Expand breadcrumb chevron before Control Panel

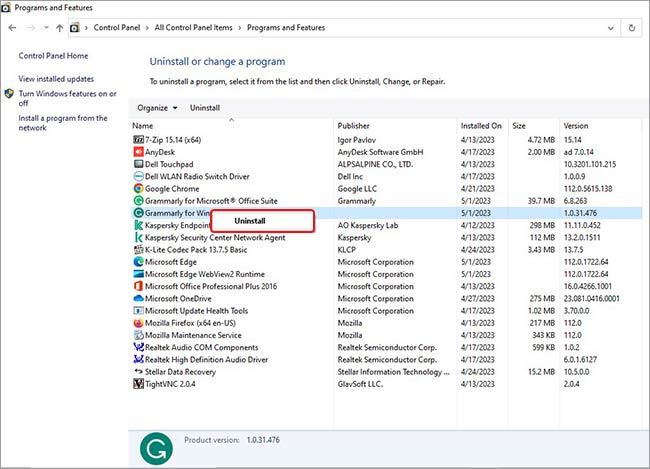[x=86, y=28]
